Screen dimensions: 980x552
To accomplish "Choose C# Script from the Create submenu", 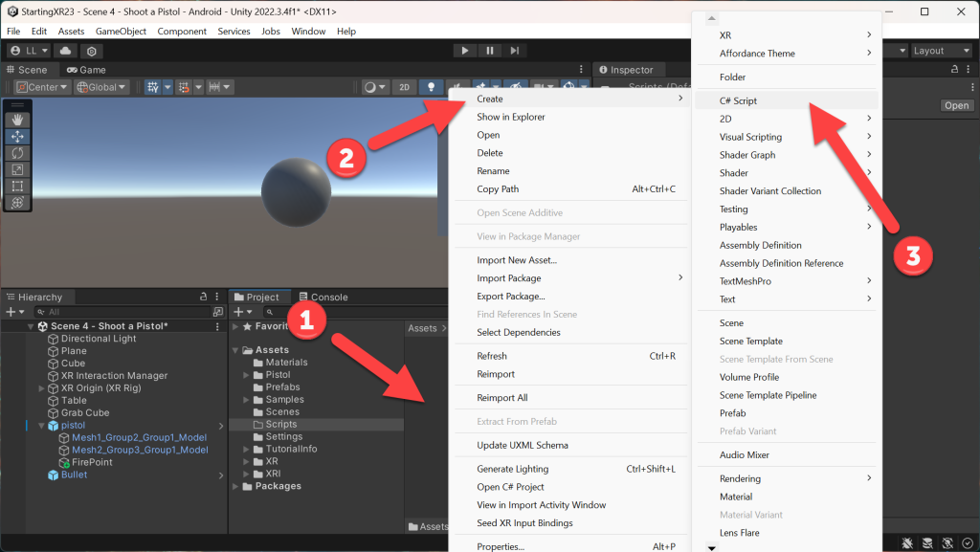I will tap(787, 100).
